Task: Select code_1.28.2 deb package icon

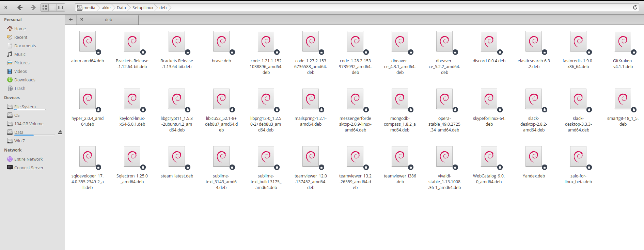Action: pos(355,42)
